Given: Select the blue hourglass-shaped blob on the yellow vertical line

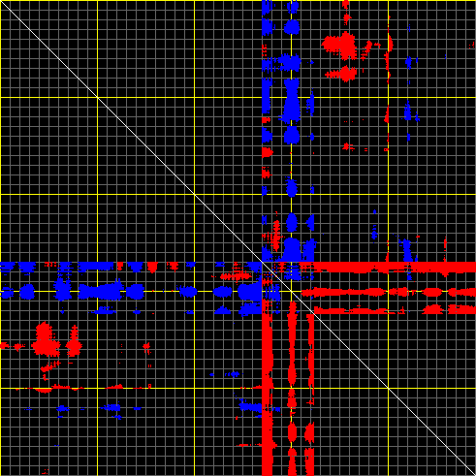Looking at the screenshot, I should pyautogui.click(x=292, y=101).
